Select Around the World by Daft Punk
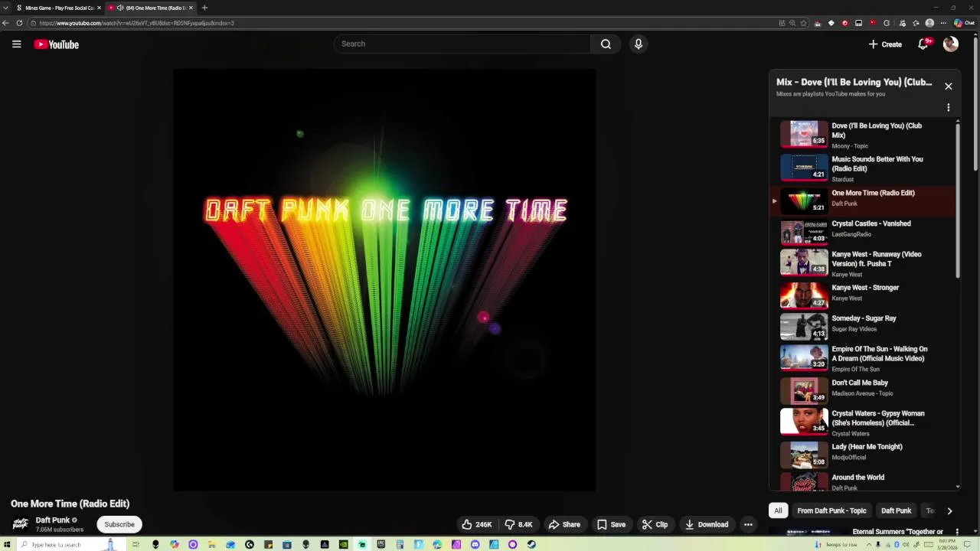980x551 pixels. pyautogui.click(x=862, y=481)
